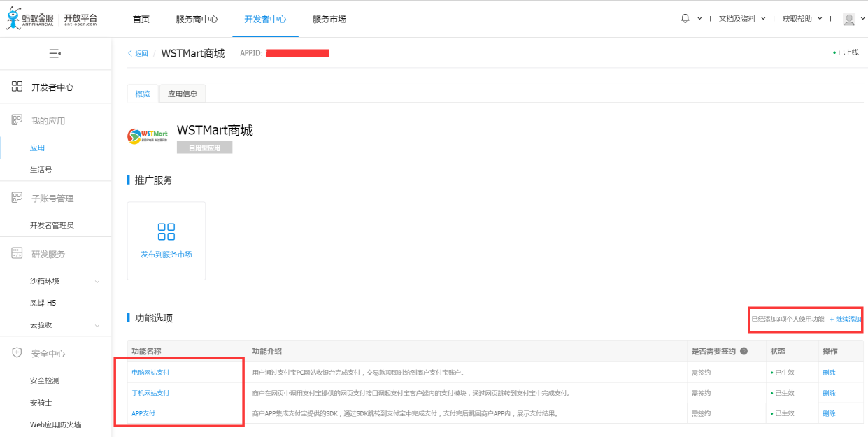This screenshot has width=868, height=437.
Task: Expand the 云验收 sidebar item
Action: tap(97, 326)
